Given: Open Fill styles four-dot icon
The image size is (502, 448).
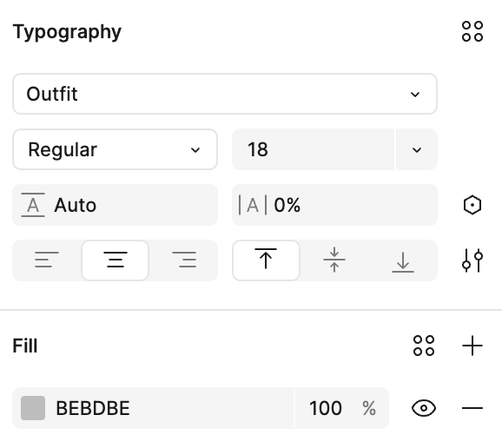Looking at the screenshot, I should 424,346.
